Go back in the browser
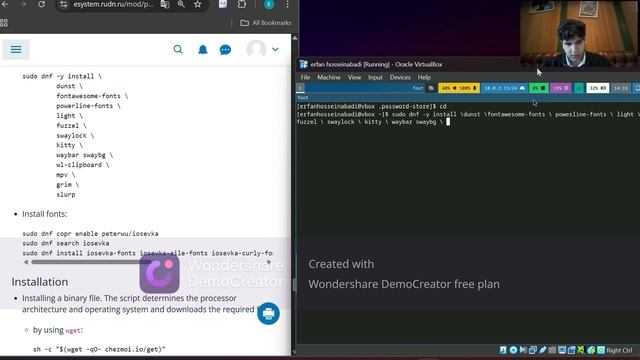The height and width of the screenshot is (360, 640). click(5, 4)
